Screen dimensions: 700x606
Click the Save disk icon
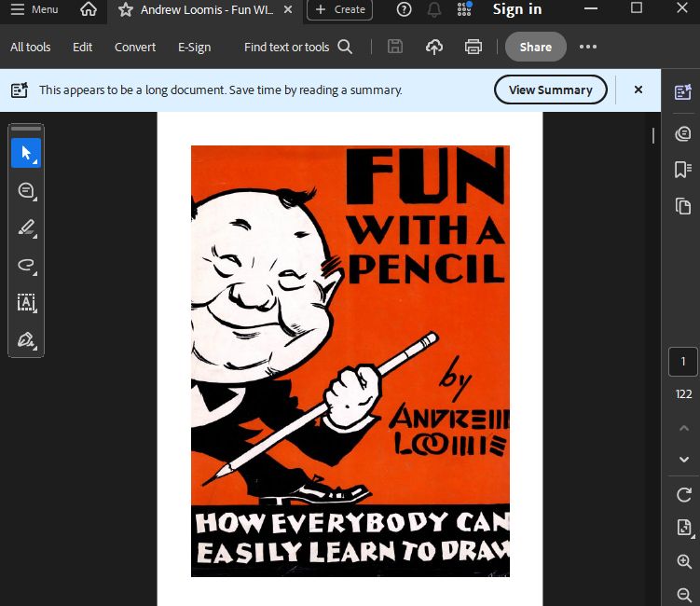[395, 47]
